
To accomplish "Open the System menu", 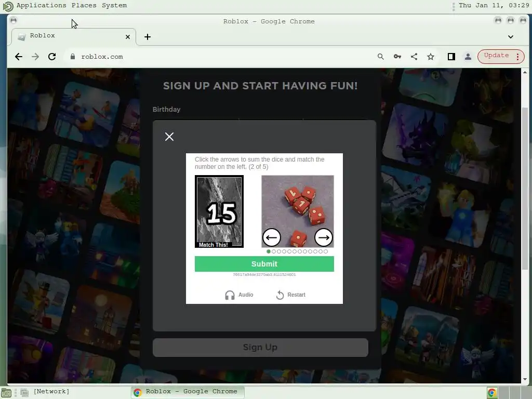I will [114, 5].
